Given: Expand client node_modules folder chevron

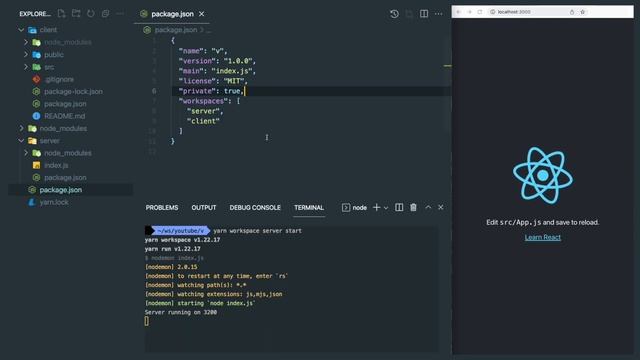Looking at the screenshot, I should [26, 42].
